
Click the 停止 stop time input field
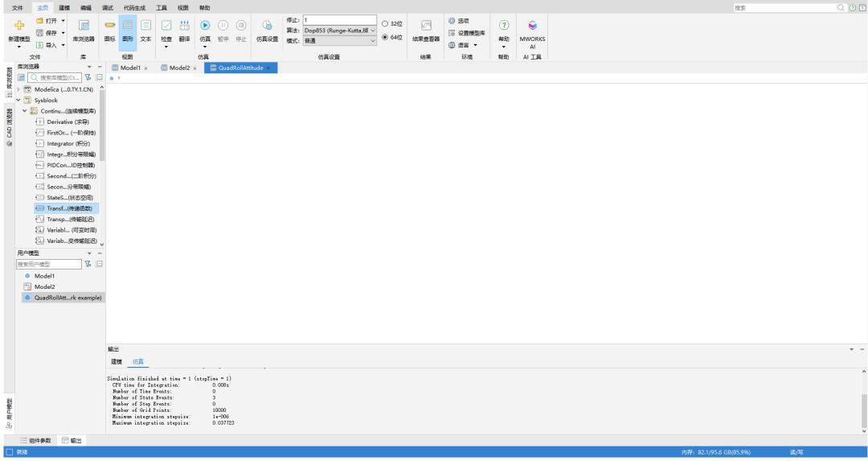[x=339, y=20]
